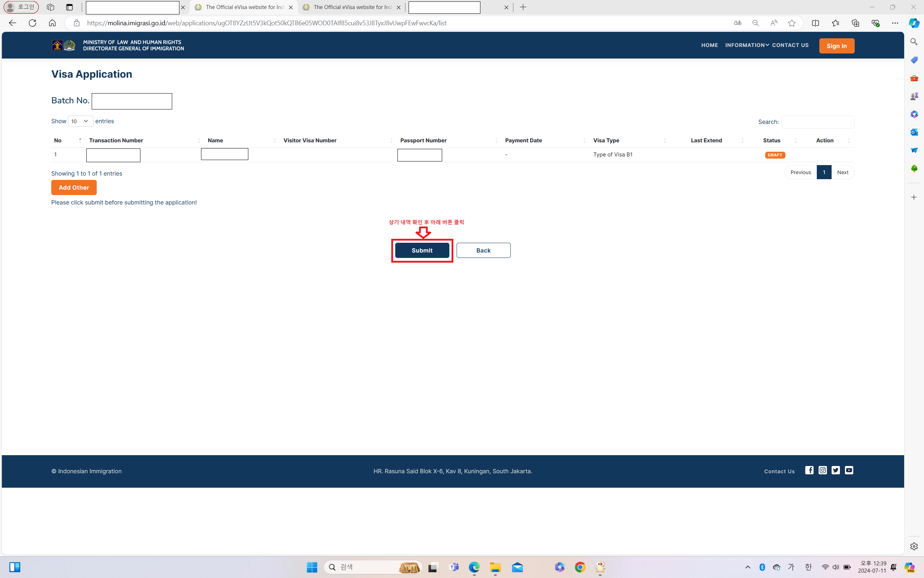Open CONTACT US in the site navigation
The width and height of the screenshot is (924, 578).
[790, 45]
